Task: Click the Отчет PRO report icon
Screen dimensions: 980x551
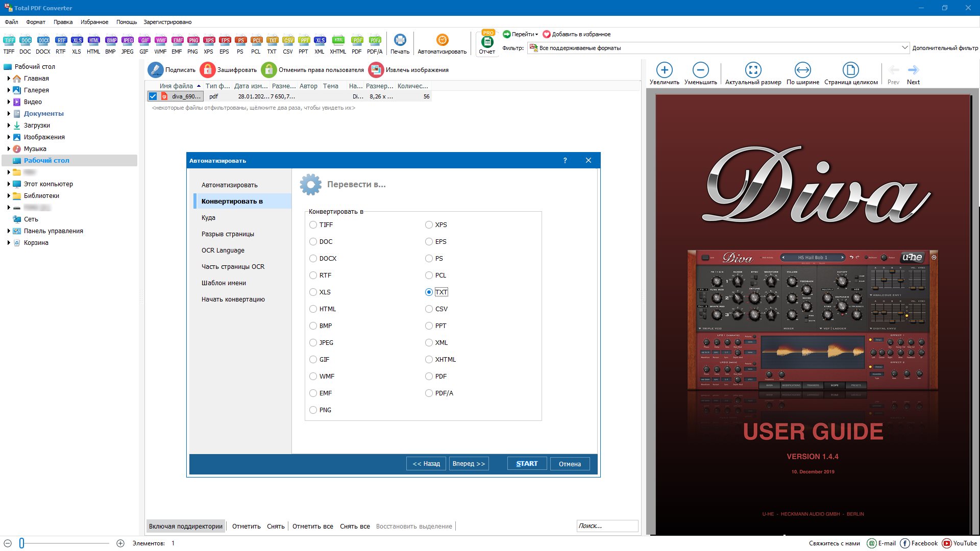Action: tap(487, 42)
